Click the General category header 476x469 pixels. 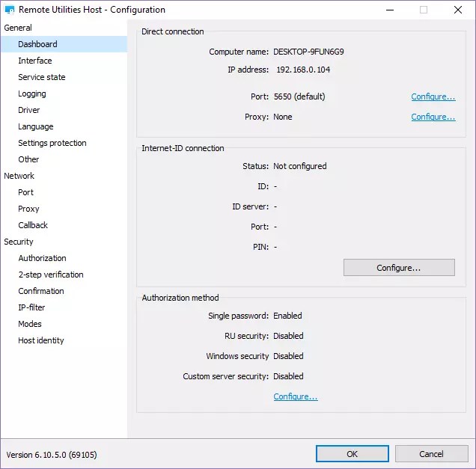tap(18, 28)
